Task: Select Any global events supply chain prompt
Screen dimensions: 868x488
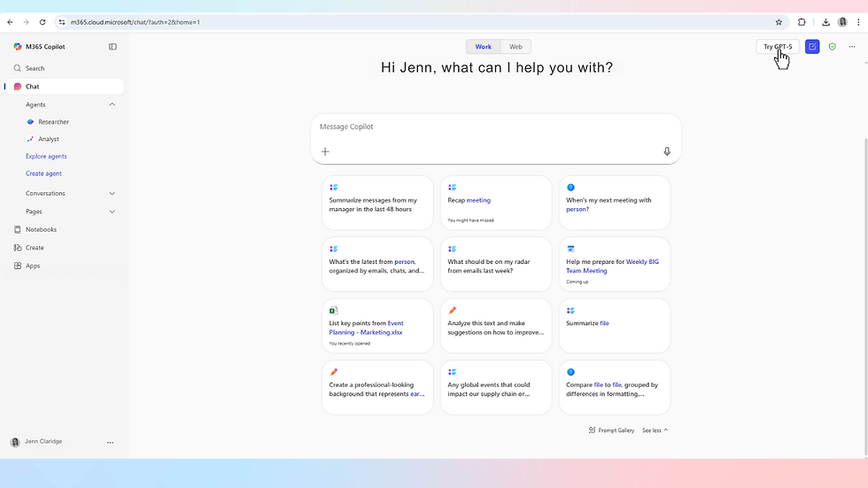Action: [x=496, y=387]
